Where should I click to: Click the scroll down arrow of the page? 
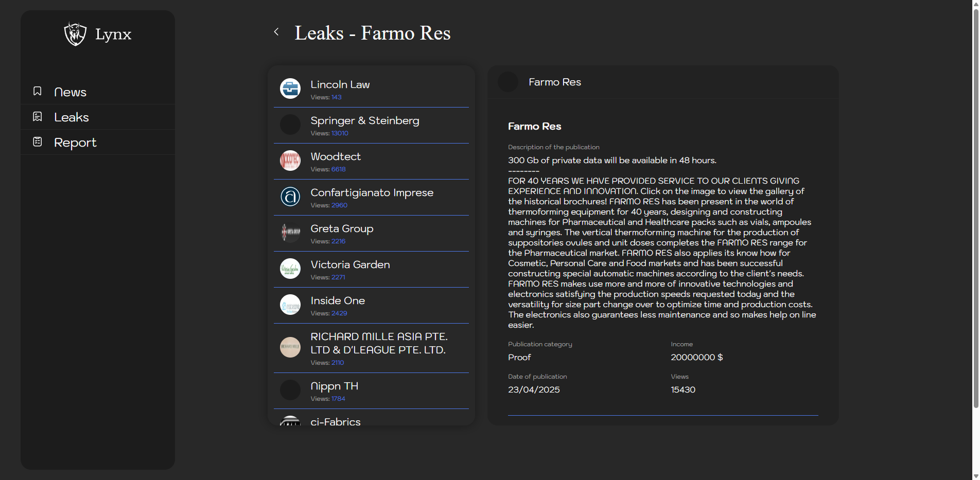tap(975, 476)
